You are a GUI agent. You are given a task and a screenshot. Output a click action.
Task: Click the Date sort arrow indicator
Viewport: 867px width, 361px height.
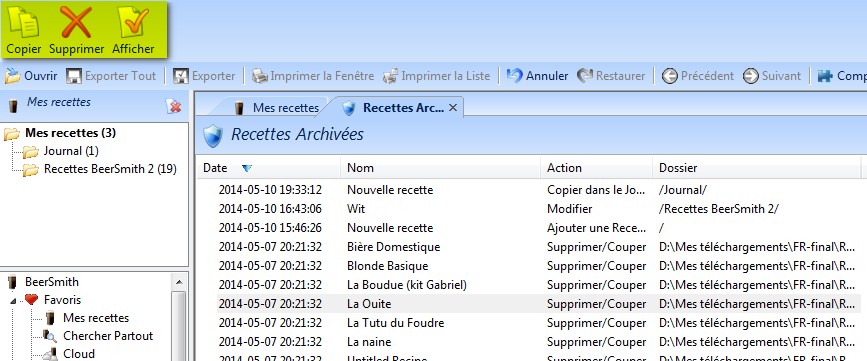pyautogui.click(x=247, y=168)
